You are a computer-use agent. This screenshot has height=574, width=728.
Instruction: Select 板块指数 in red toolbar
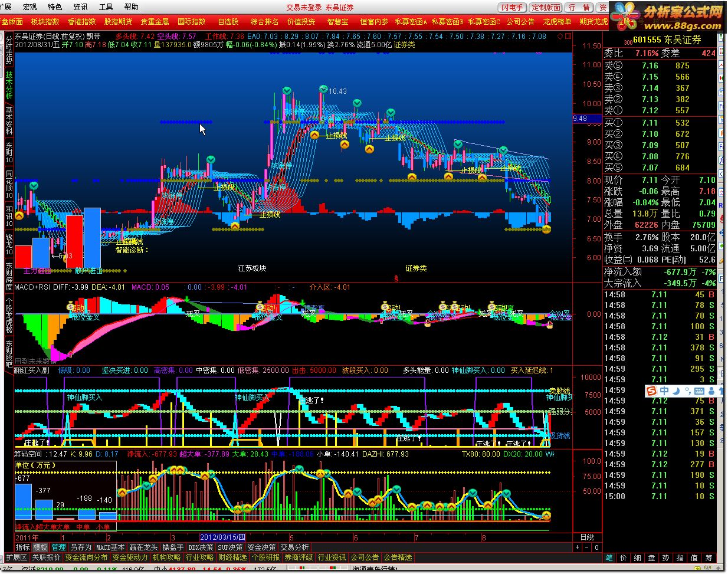pyautogui.click(x=45, y=21)
